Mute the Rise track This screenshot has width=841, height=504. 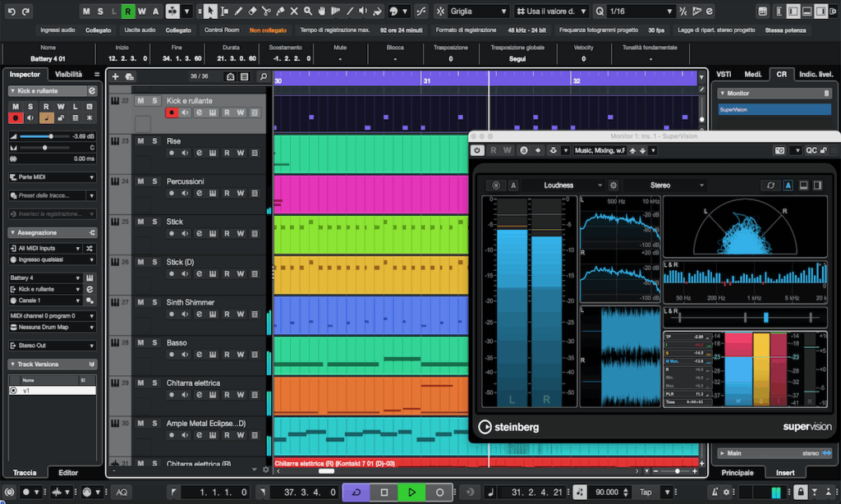[140, 141]
